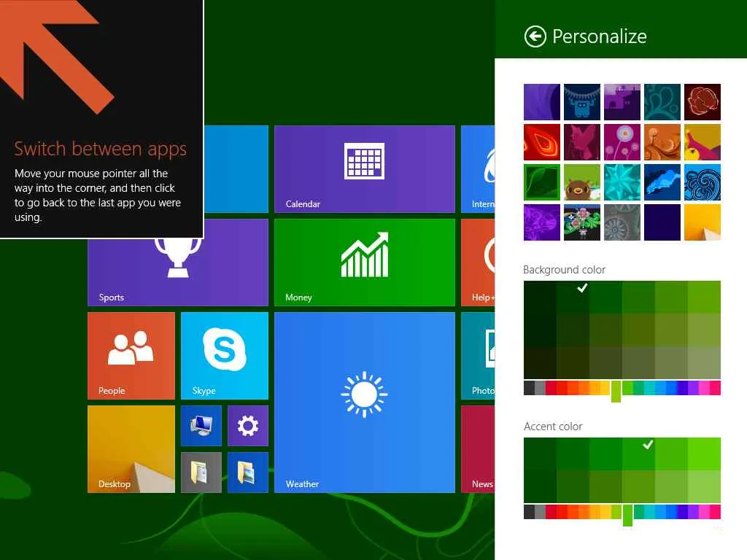This screenshot has width=747, height=560.
Task: Click the green marker on Background hue strip
Action: pos(616,391)
